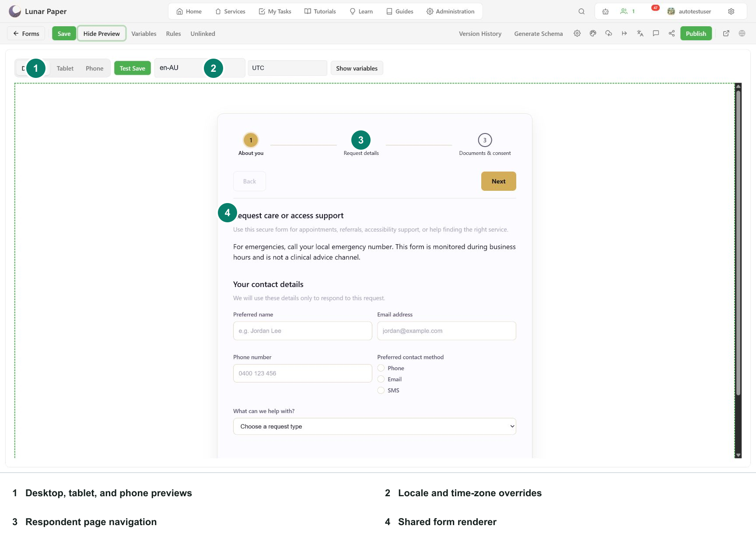Select the SMS contact method radio
This screenshot has height=547, width=756.
pyautogui.click(x=381, y=390)
